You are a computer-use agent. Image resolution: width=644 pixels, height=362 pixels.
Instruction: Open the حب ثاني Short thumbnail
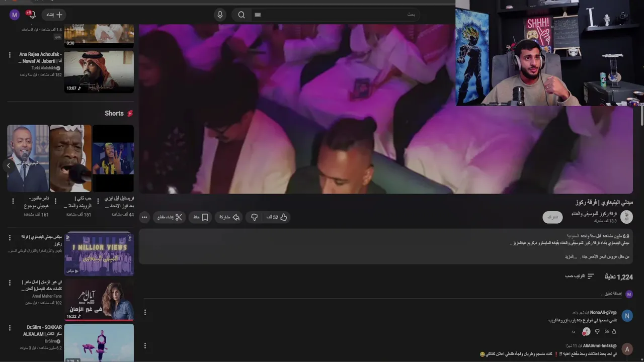coord(70,158)
